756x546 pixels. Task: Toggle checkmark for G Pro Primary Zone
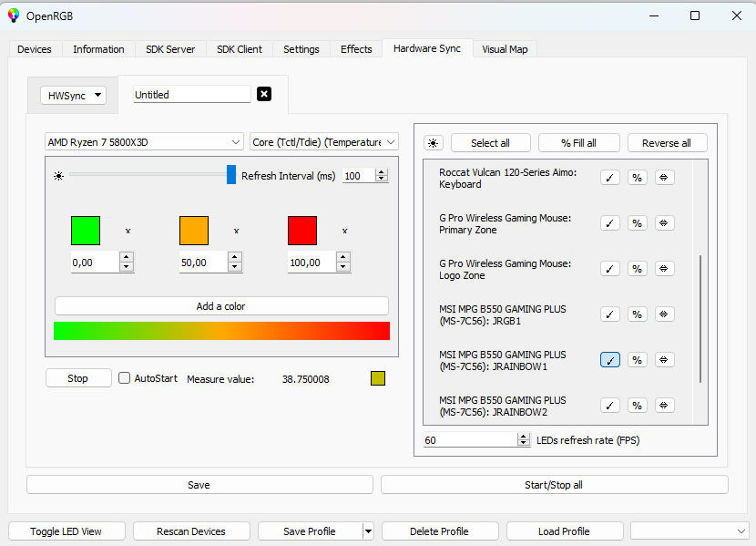(x=610, y=223)
